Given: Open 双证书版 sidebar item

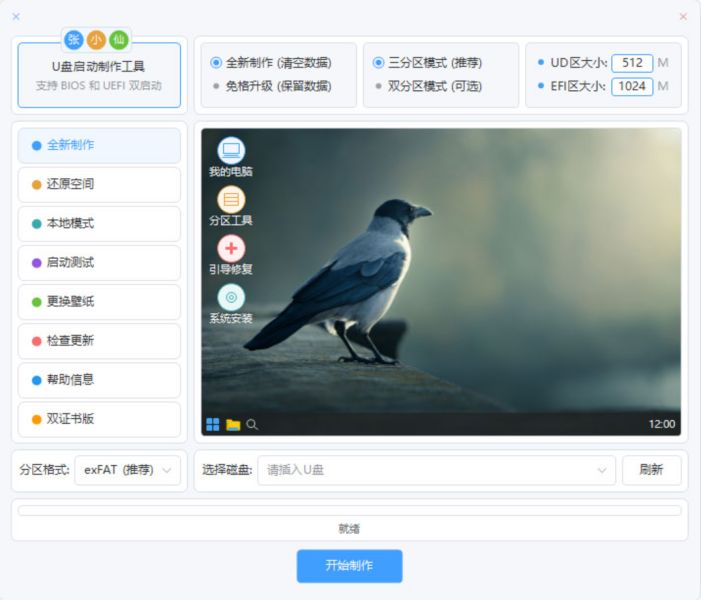Looking at the screenshot, I should tap(99, 419).
